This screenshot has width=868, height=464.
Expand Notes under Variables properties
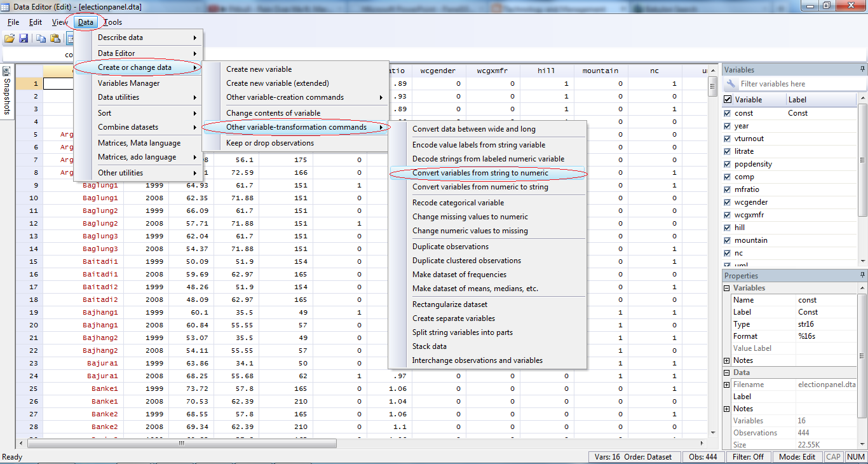click(x=726, y=360)
